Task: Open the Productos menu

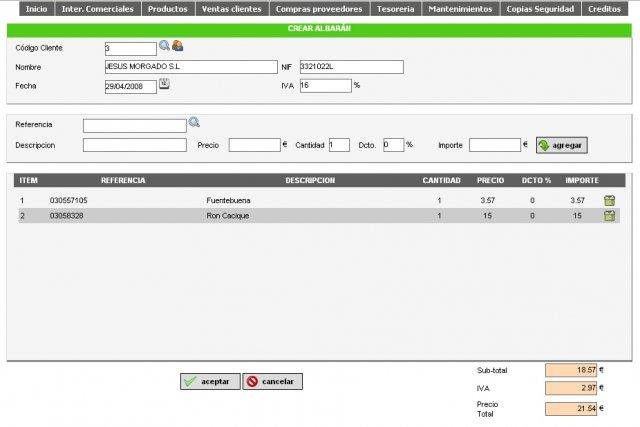Action: [x=167, y=8]
